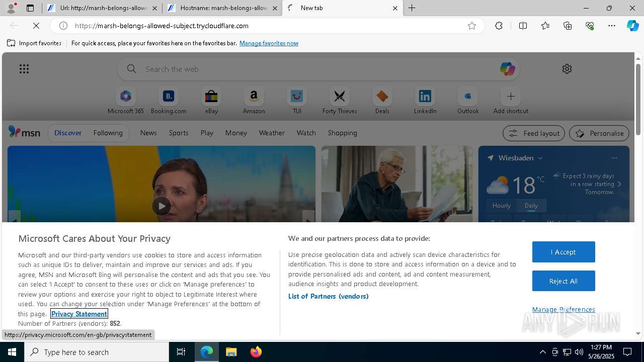Open the MSN app launcher grid
The image size is (644, 362).
(24, 69)
